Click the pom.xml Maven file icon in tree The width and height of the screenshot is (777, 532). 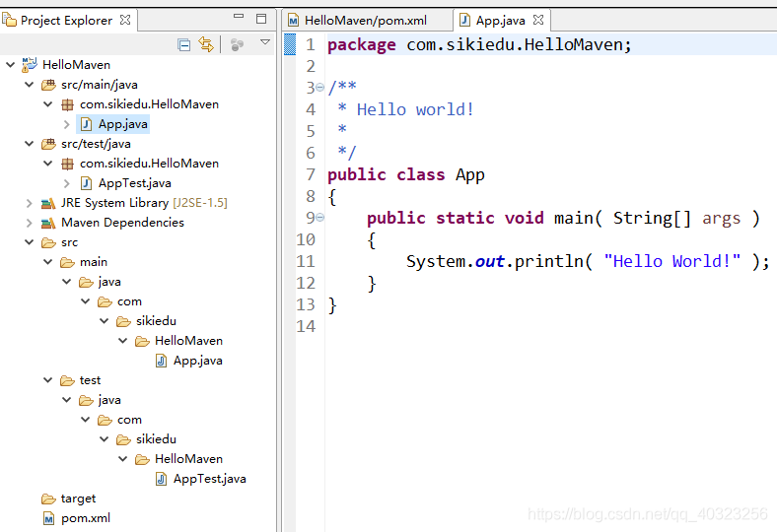point(48,518)
